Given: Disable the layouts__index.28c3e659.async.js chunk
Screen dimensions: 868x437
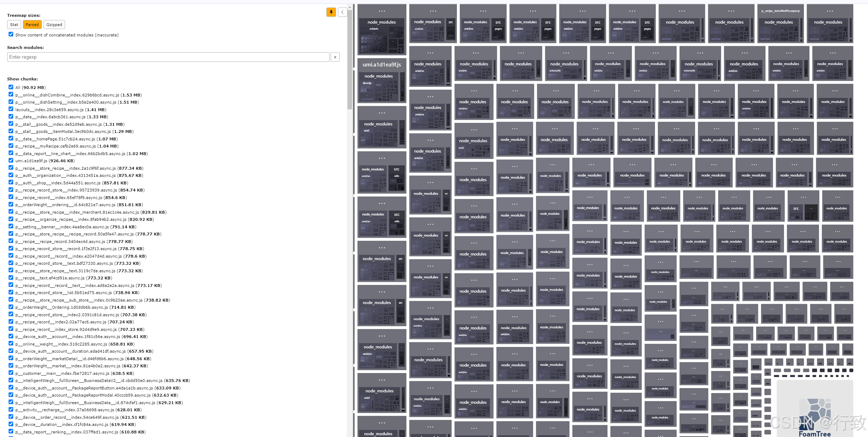Looking at the screenshot, I should pos(11,109).
